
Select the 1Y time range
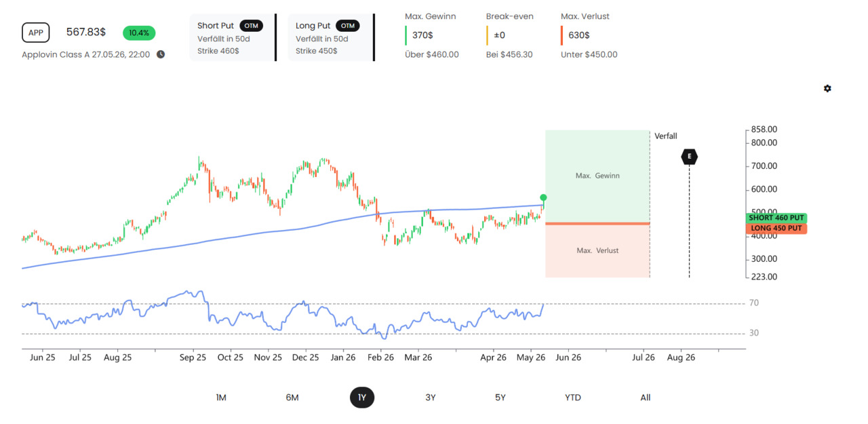(362, 398)
